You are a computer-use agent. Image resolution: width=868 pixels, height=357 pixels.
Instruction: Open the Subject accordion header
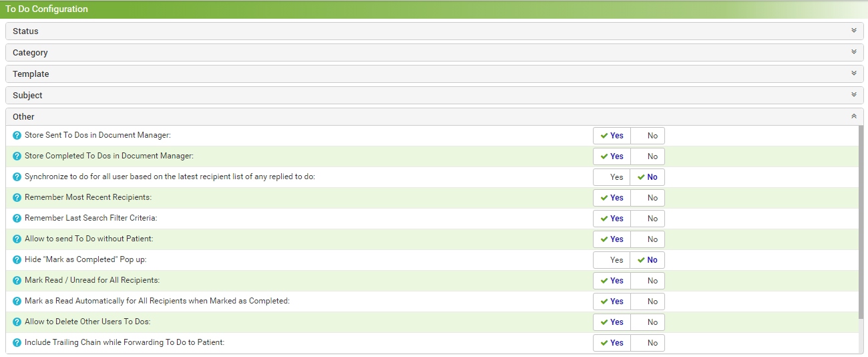tap(435, 96)
